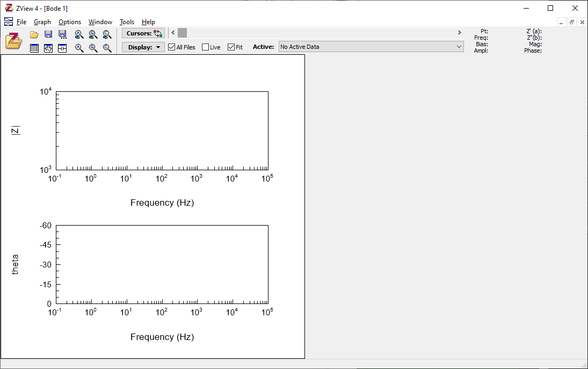Viewport: 588px width, 369px height.
Task: Close the inner Bode 1 child window
Action: click(x=582, y=23)
